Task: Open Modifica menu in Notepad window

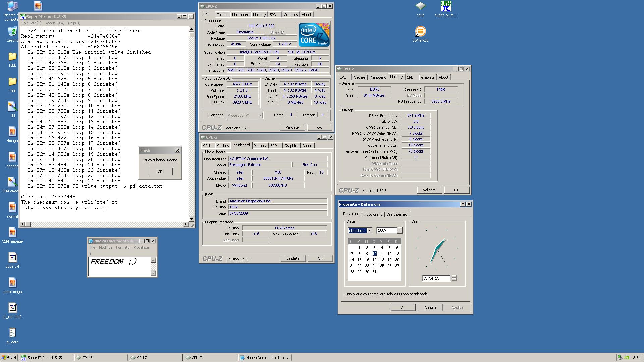Action: 105,247
